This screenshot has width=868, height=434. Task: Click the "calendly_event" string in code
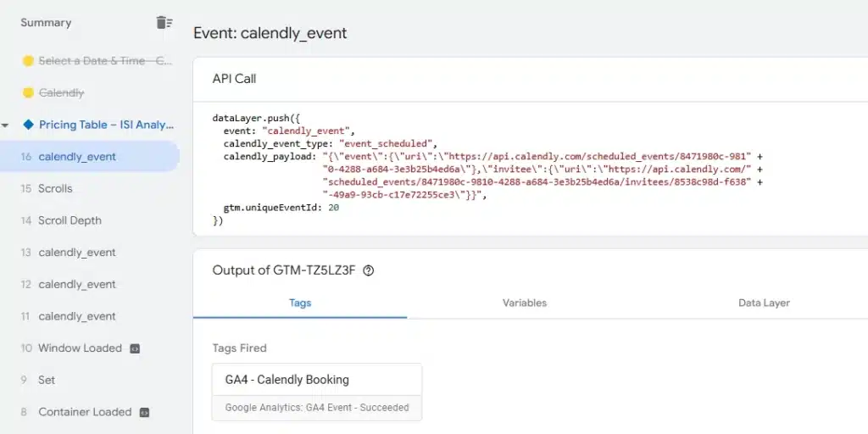coord(307,131)
